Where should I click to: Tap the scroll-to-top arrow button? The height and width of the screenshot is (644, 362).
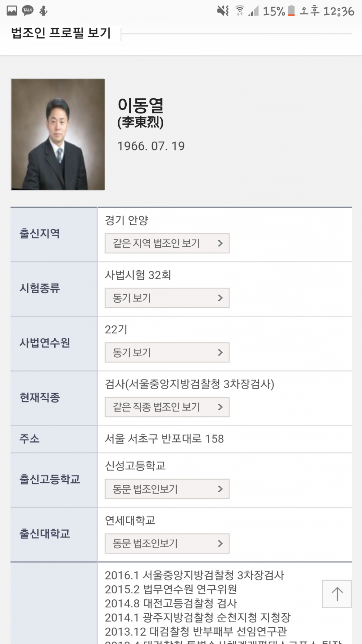tap(337, 594)
